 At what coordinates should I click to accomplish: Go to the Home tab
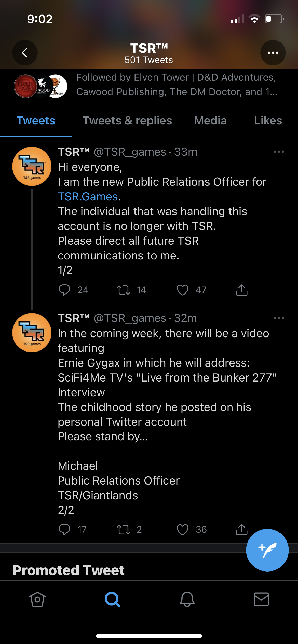click(x=37, y=599)
